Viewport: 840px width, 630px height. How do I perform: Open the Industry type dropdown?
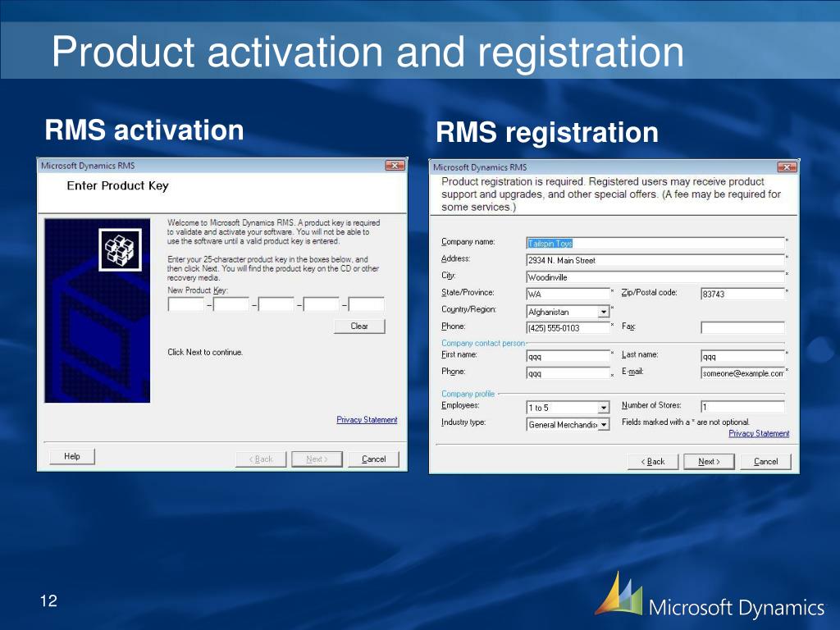click(603, 425)
